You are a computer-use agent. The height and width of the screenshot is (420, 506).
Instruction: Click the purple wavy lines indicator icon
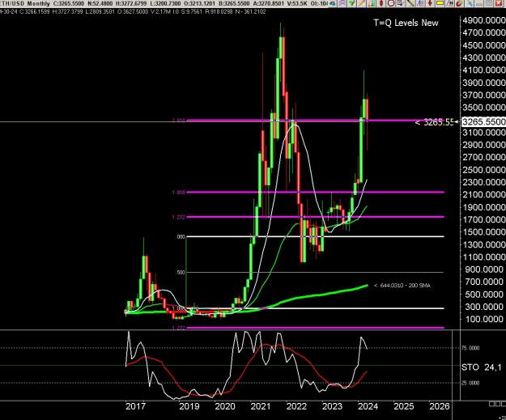[x=342, y=3]
